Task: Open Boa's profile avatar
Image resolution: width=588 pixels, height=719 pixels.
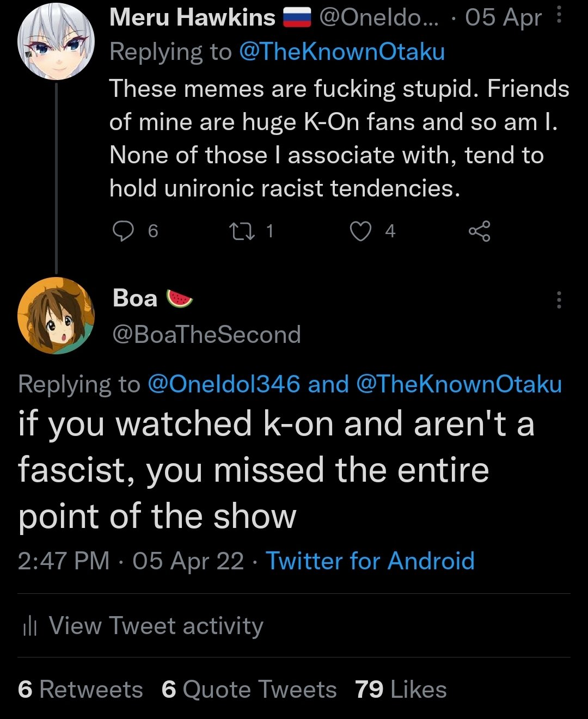Action: (x=56, y=316)
